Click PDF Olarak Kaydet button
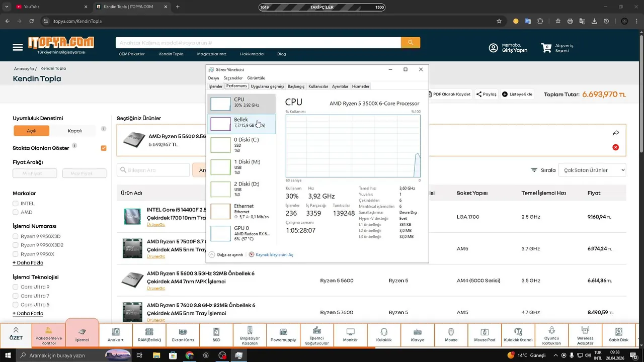 tap(449, 94)
